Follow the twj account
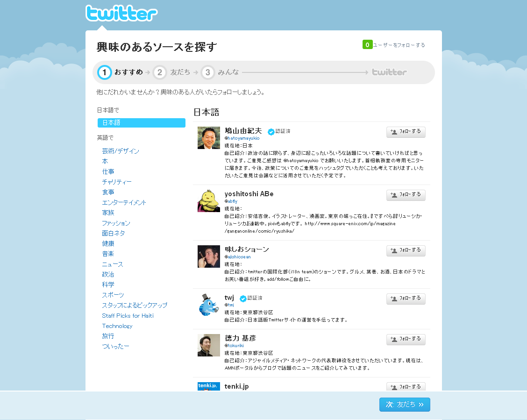The width and height of the screenshot is (527, 420). [x=406, y=299]
